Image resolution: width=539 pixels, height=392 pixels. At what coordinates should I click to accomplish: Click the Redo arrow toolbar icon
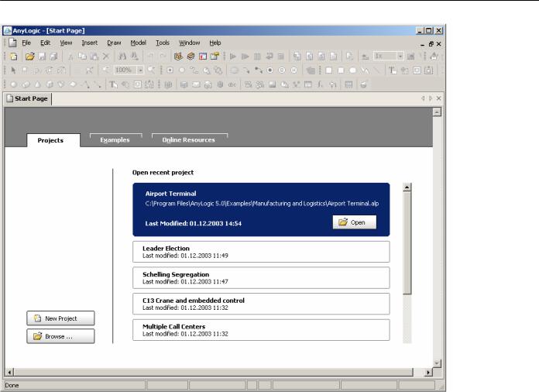(163, 57)
